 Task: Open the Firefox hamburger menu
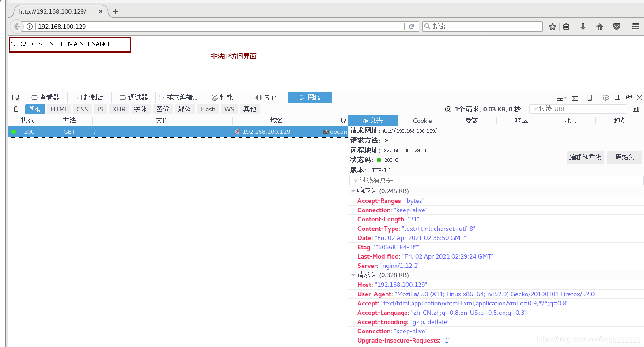coord(636,27)
